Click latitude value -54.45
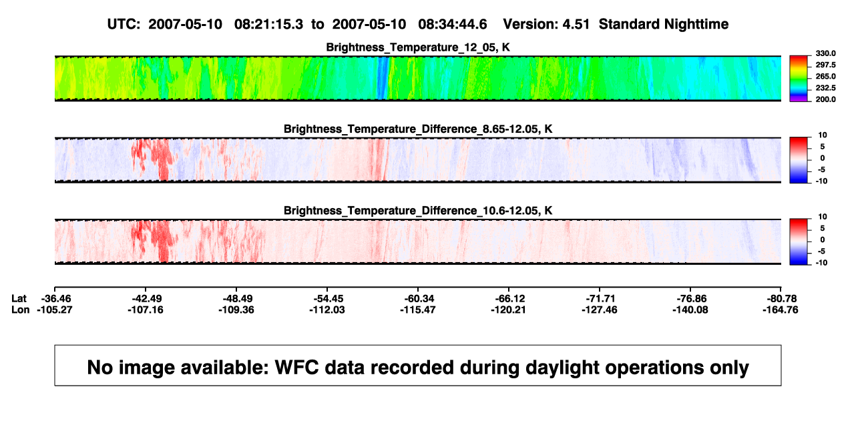Viewport: 868px width, 445px height. (x=329, y=298)
